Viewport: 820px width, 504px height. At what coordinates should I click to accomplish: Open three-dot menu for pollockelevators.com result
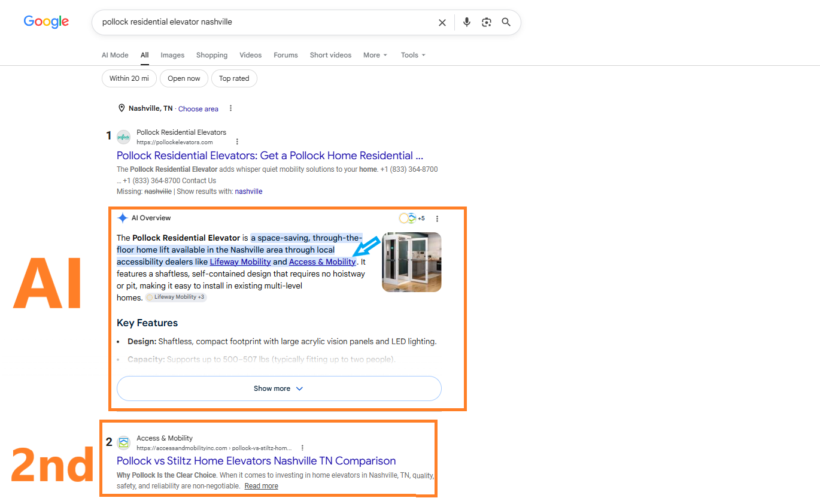[237, 142]
